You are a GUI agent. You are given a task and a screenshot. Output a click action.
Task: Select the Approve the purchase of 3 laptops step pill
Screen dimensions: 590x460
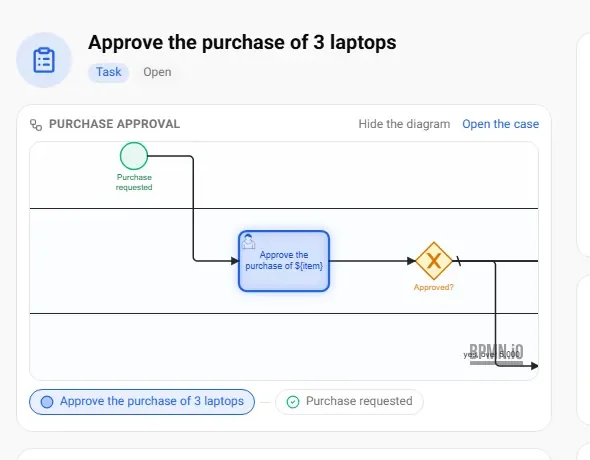[142, 402]
